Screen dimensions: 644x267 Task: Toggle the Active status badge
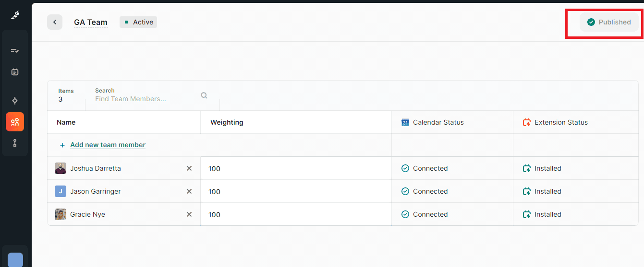pos(138,22)
